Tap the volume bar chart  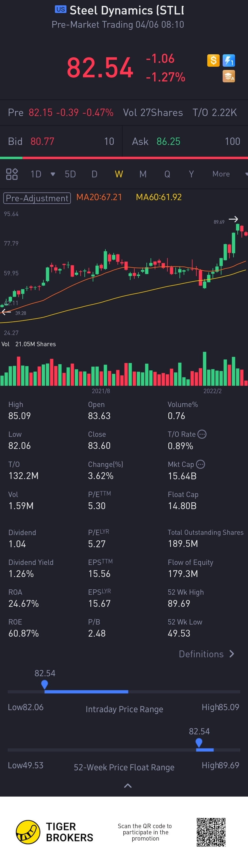124,369
